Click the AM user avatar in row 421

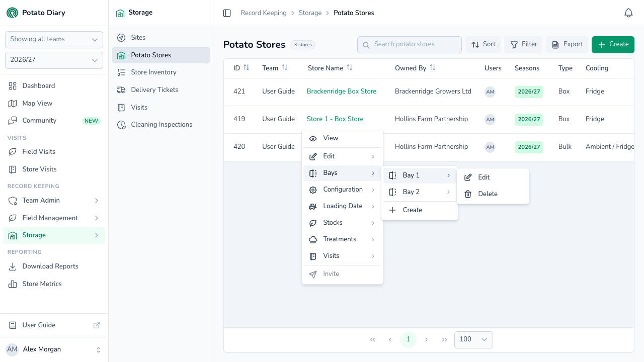pos(490,92)
